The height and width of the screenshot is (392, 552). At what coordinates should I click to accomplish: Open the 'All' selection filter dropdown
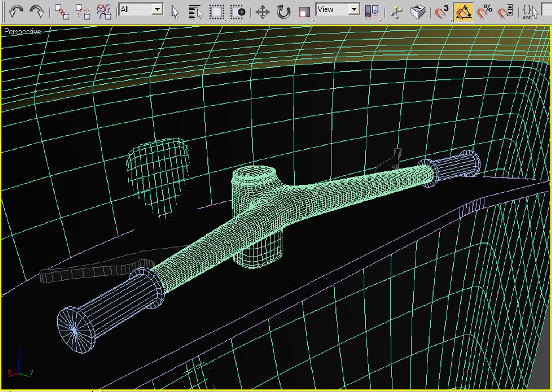[x=141, y=9]
